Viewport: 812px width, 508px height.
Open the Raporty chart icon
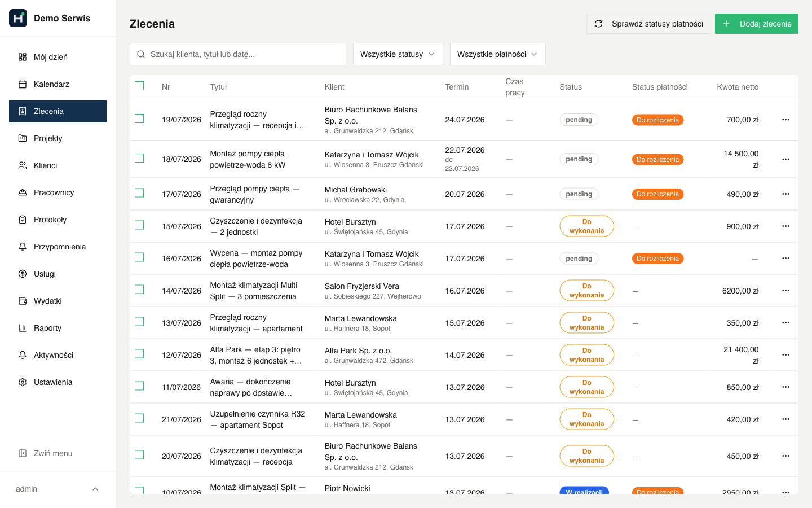(23, 328)
